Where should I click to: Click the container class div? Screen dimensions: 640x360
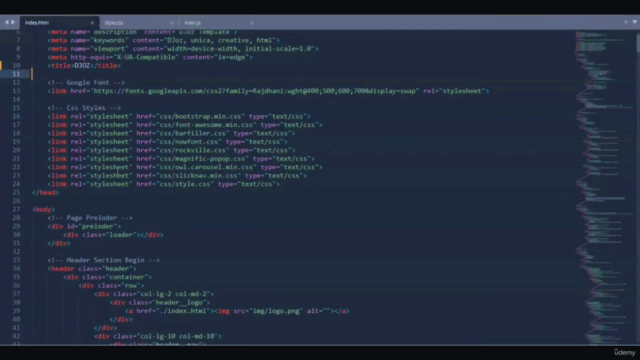pos(107,277)
